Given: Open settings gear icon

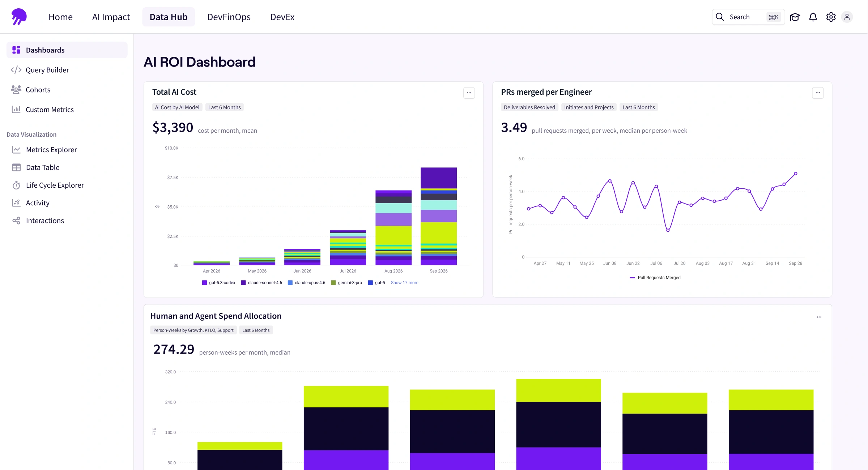Looking at the screenshot, I should click(x=831, y=17).
